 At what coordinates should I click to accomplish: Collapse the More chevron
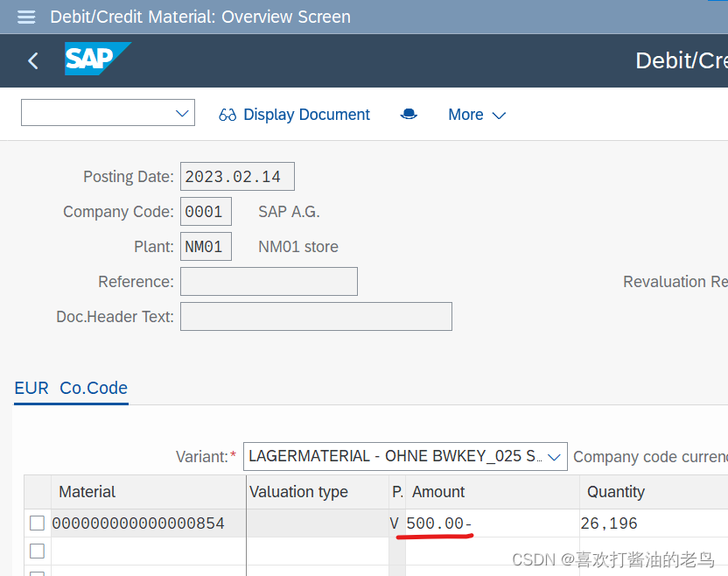click(x=499, y=116)
